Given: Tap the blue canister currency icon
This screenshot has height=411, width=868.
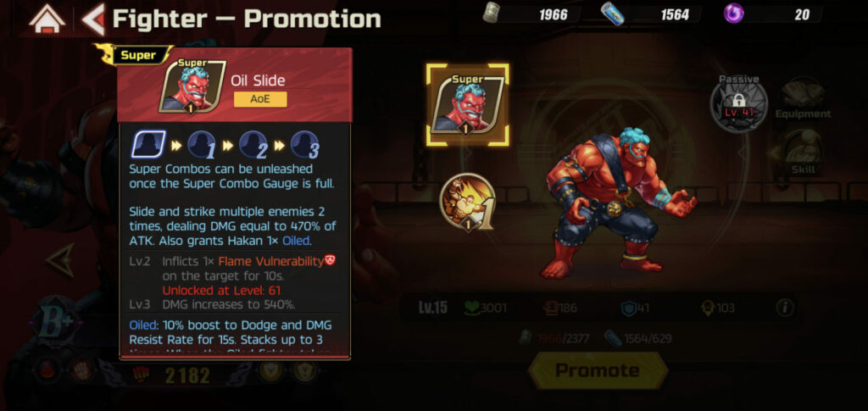Looking at the screenshot, I should (613, 14).
